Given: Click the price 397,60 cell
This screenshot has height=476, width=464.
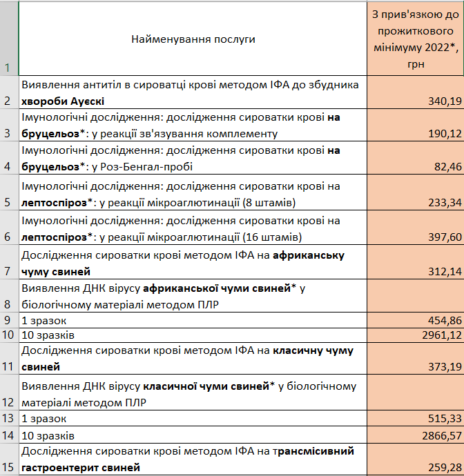Looking at the screenshot, I should pyautogui.click(x=415, y=229).
